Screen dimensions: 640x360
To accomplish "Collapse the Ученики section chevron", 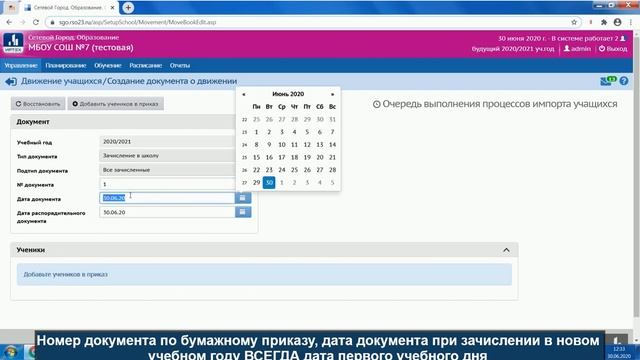I will pos(506,250).
